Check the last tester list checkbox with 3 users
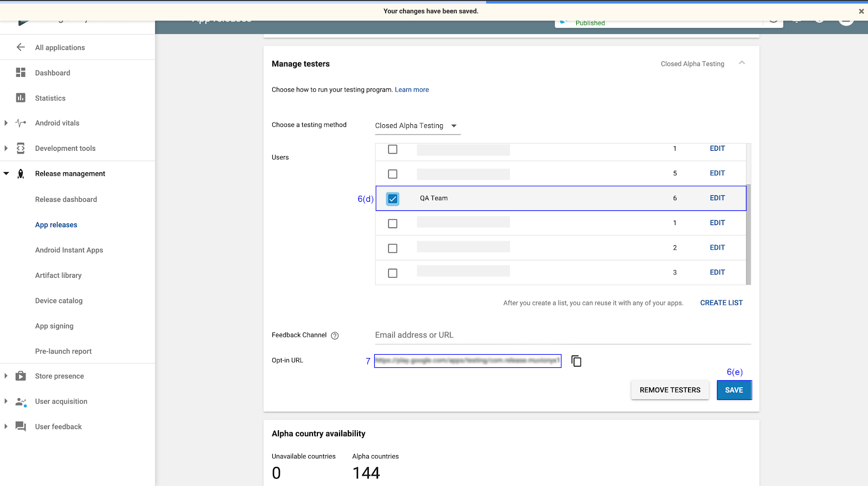This screenshot has width=868, height=486. (x=393, y=273)
